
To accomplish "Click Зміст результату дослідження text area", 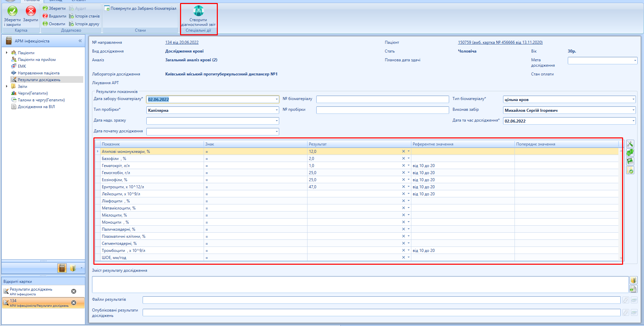I will pyautogui.click(x=360, y=285).
